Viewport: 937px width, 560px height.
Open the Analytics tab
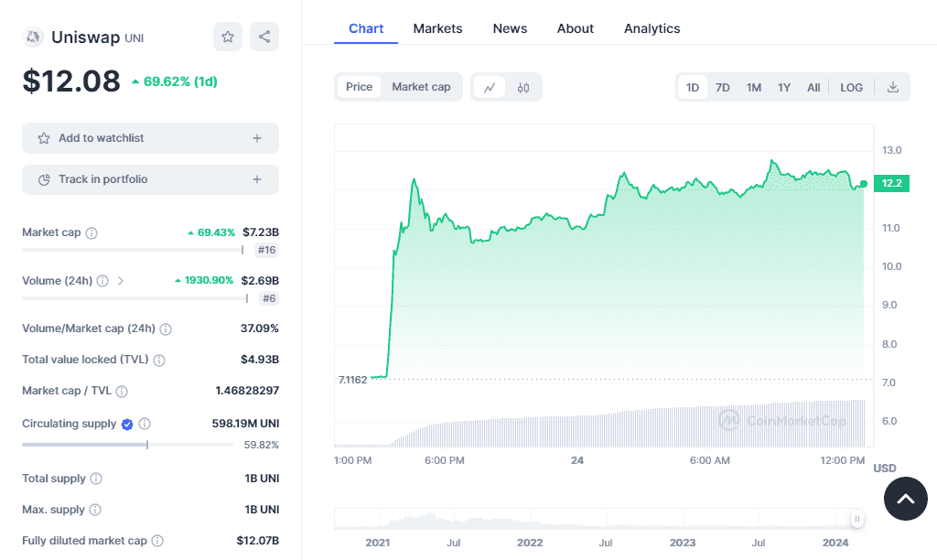652,28
